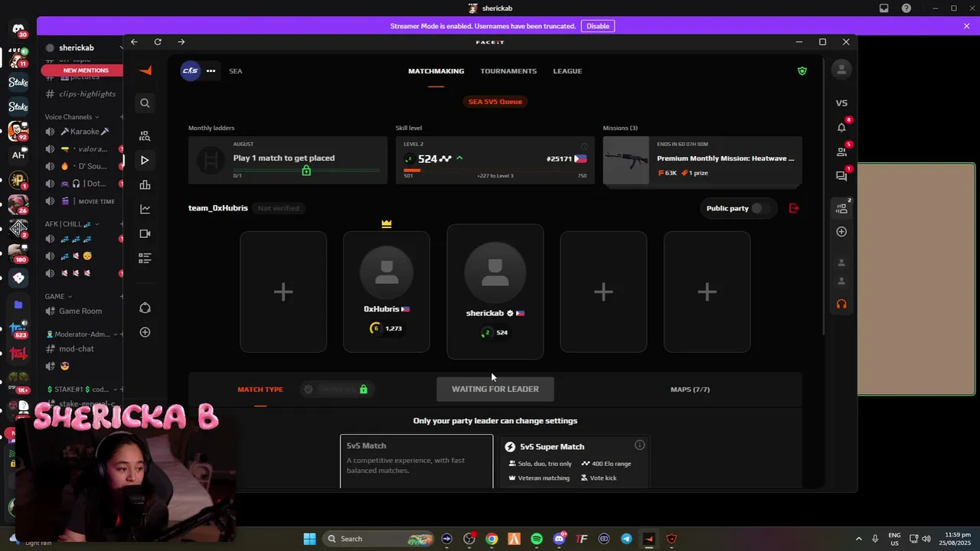Select the 5v5 Super Match card
The image size is (980, 551).
[x=574, y=461]
